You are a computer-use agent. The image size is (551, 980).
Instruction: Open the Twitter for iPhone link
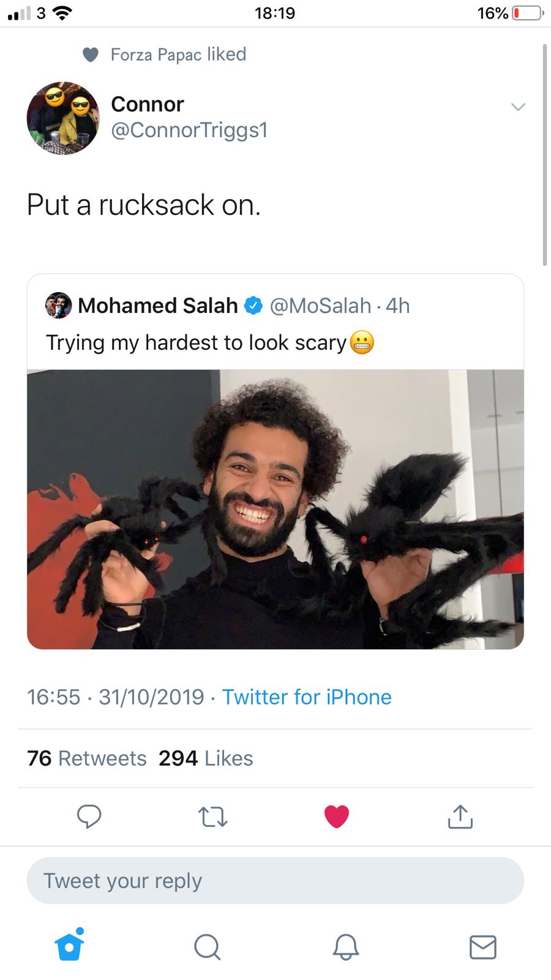click(x=306, y=697)
